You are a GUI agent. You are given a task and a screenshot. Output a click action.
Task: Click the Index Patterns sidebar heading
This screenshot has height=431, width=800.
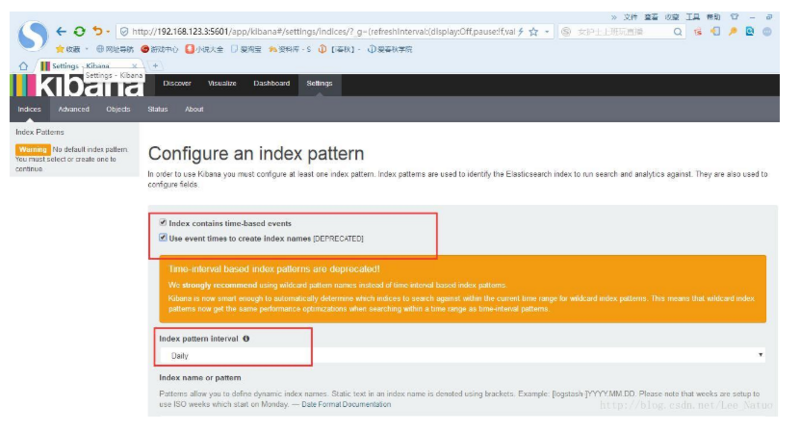(x=40, y=132)
